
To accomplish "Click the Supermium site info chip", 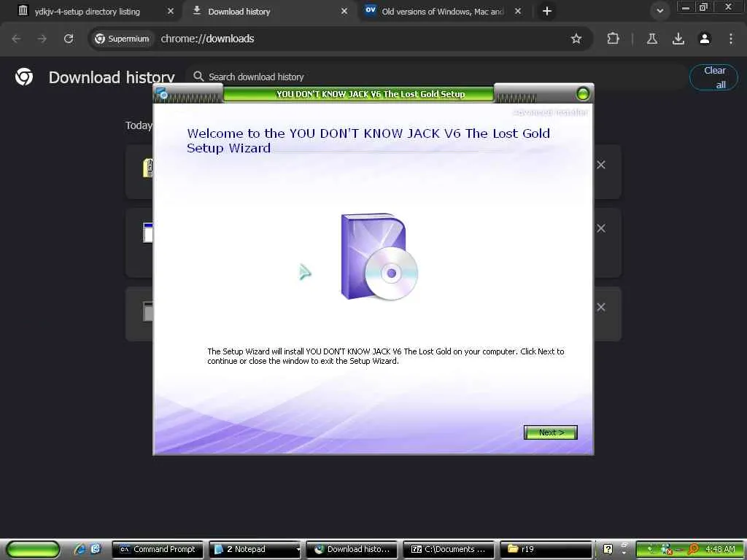I will point(122,39).
